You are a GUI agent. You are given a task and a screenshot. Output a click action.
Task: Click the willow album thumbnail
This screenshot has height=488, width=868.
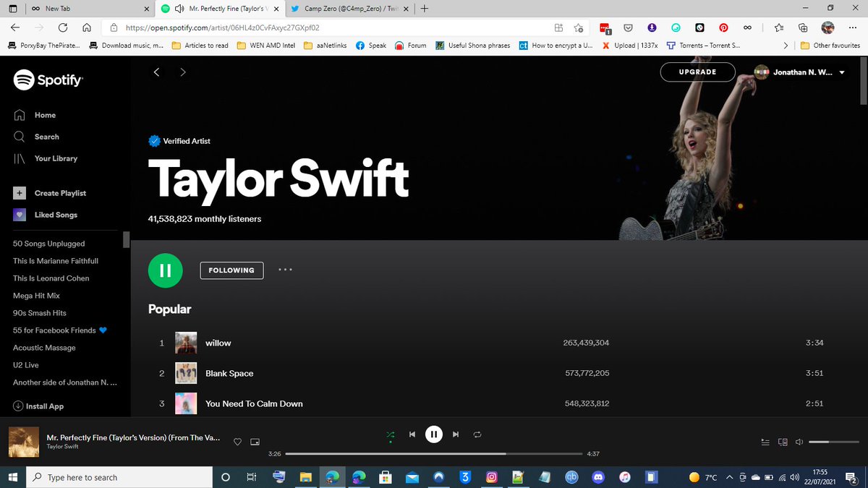click(186, 343)
